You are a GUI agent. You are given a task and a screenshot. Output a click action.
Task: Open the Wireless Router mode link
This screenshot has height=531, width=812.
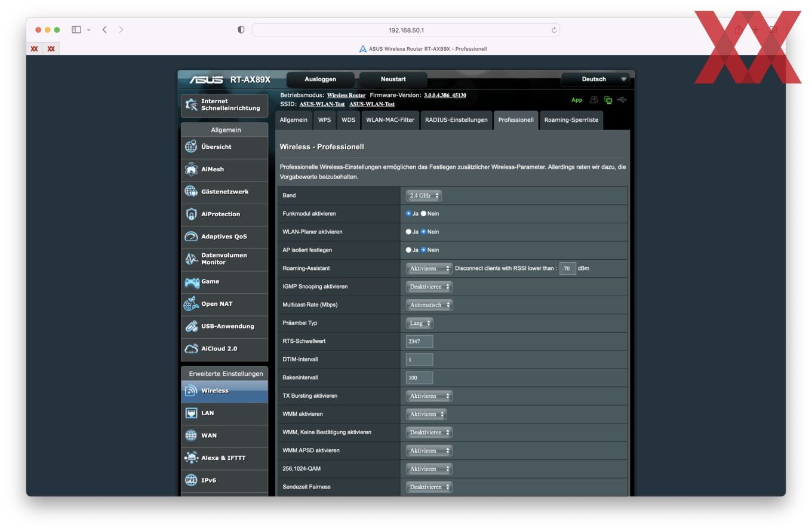346,96
